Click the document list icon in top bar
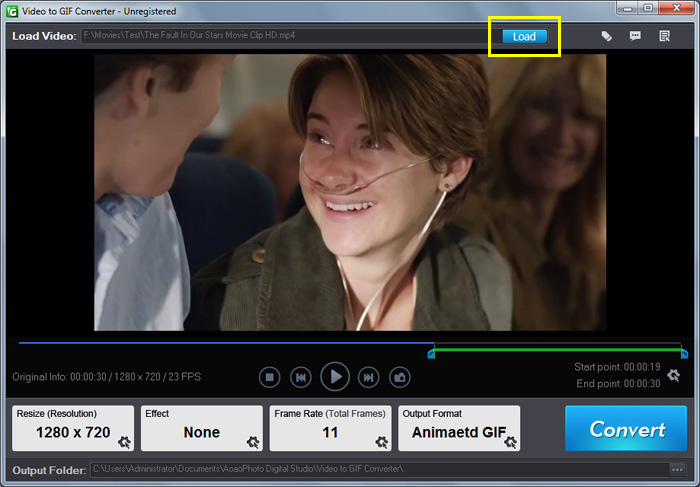The width and height of the screenshot is (700, 487). click(x=664, y=36)
